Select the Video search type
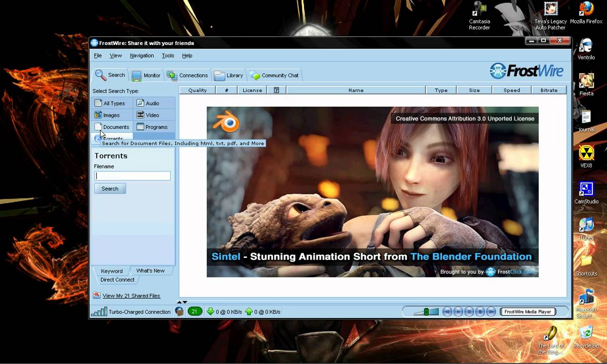 (154, 115)
